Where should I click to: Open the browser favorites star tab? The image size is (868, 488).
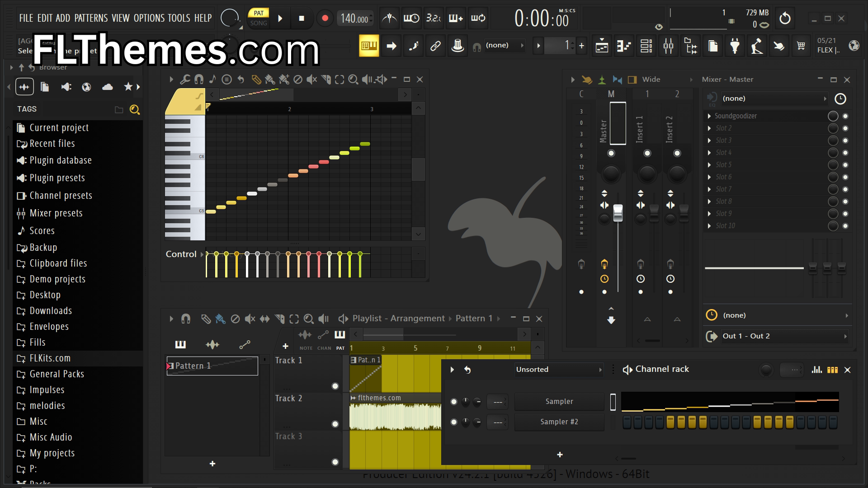pyautogui.click(x=128, y=87)
